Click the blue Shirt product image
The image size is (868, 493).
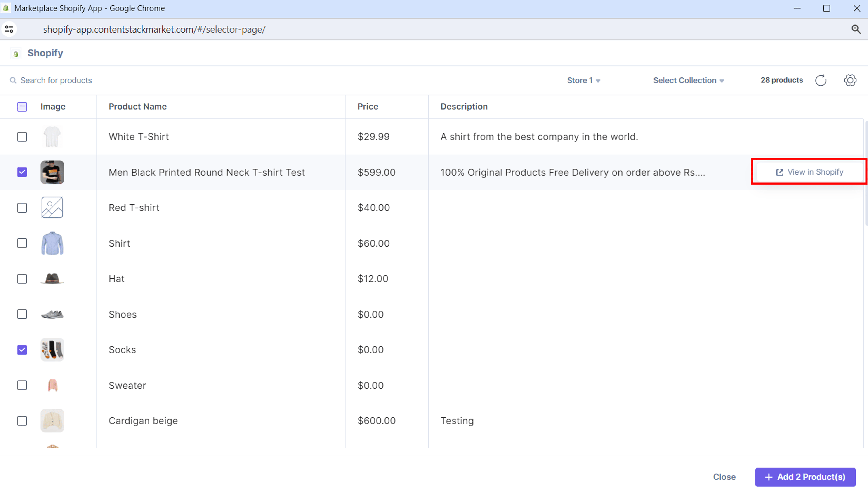(52, 243)
